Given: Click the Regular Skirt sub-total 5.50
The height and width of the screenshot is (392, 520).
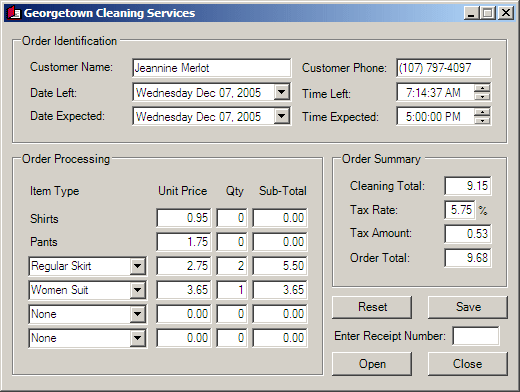Looking at the screenshot, I should click(280, 266).
